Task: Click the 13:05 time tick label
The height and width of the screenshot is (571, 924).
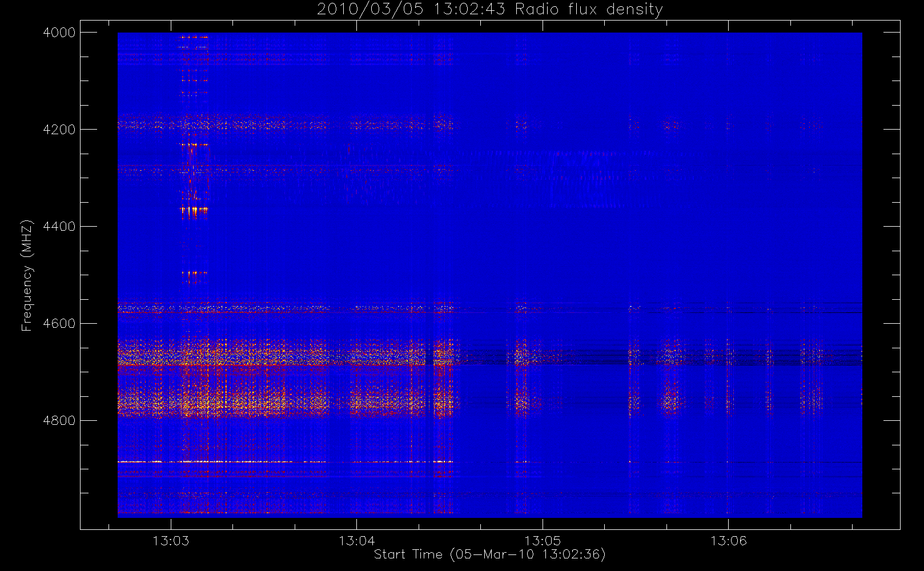Action: pyautogui.click(x=543, y=541)
